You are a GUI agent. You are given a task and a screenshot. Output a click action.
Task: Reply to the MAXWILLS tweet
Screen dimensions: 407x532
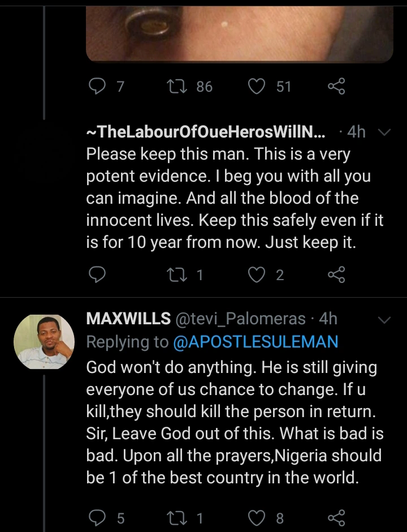(x=98, y=517)
